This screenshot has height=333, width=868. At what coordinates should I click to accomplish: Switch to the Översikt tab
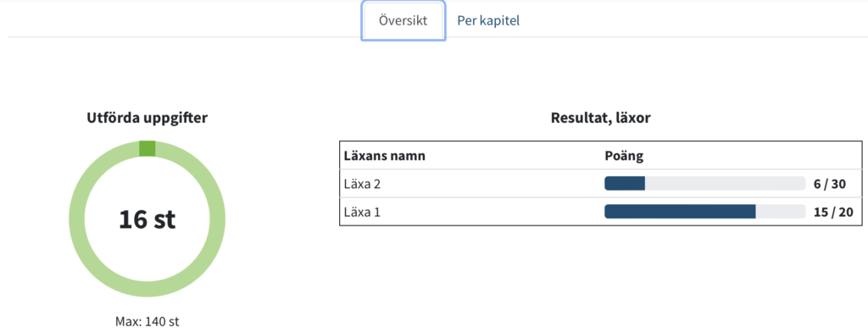coord(403,21)
